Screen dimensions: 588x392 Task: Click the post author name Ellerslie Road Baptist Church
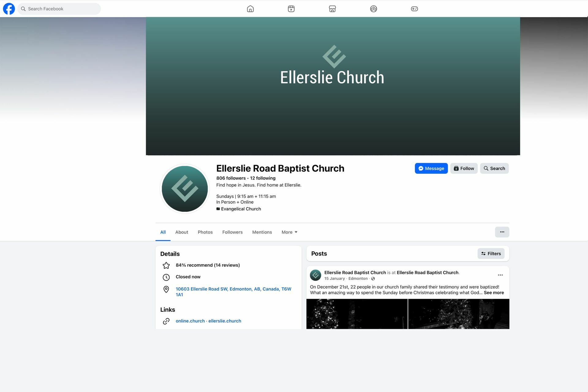355,273
